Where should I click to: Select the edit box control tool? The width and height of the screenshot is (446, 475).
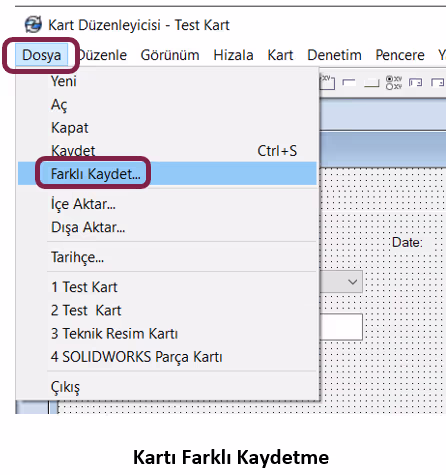pyautogui.click(x=349, y=82)
